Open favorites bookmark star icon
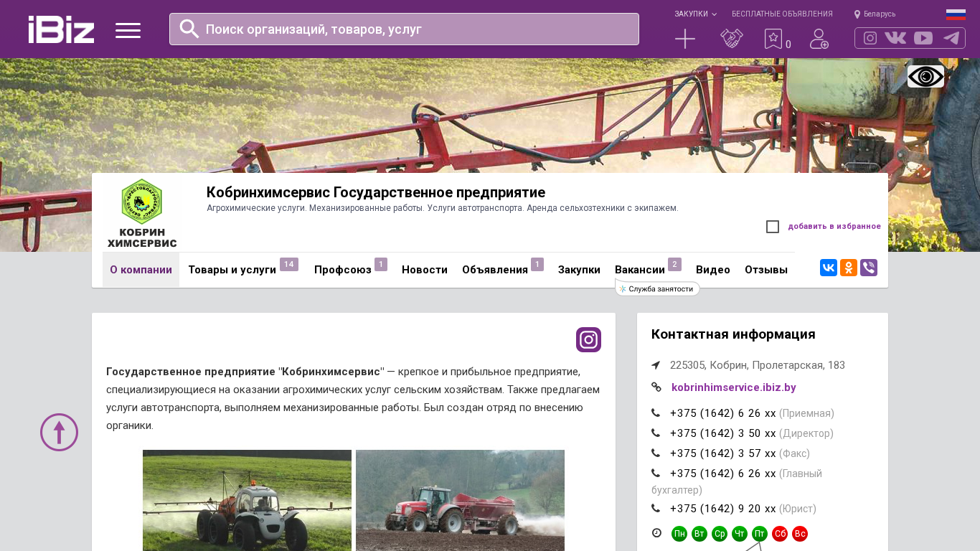 tap(773, 39)
